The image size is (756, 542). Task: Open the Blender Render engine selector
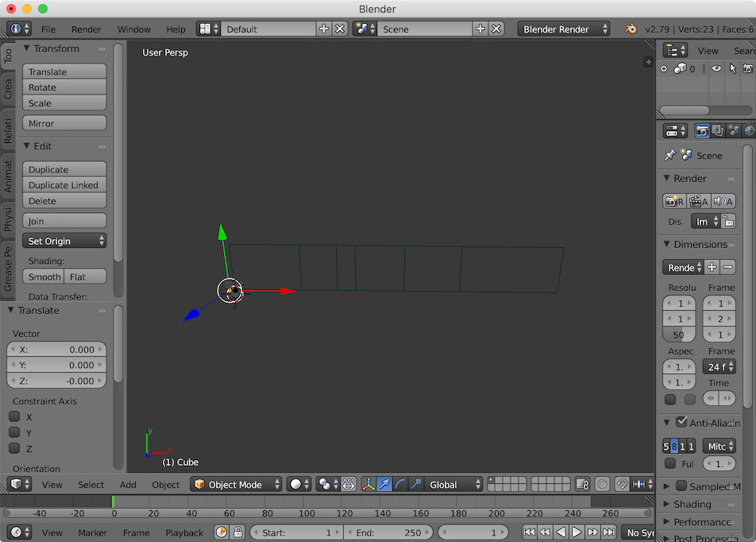[564, 29]
